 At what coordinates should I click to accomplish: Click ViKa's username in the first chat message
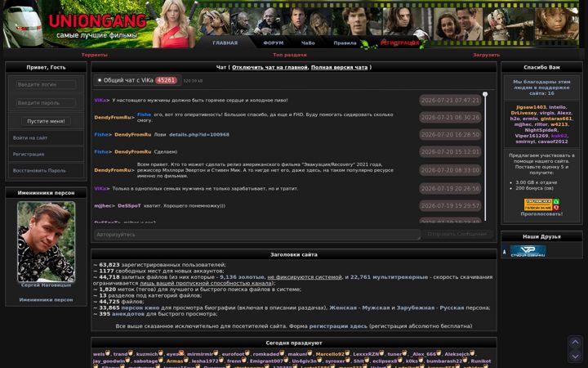(100, 101)
